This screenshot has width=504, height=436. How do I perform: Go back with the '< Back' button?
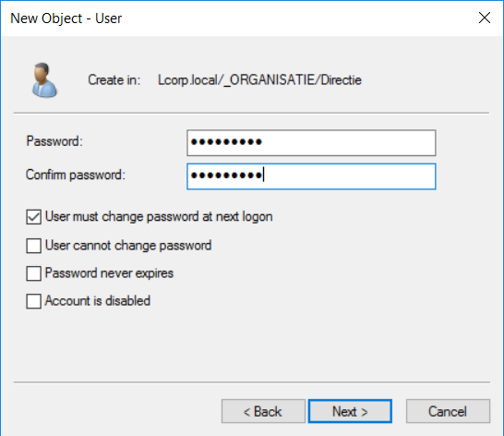tap(263, 411)
